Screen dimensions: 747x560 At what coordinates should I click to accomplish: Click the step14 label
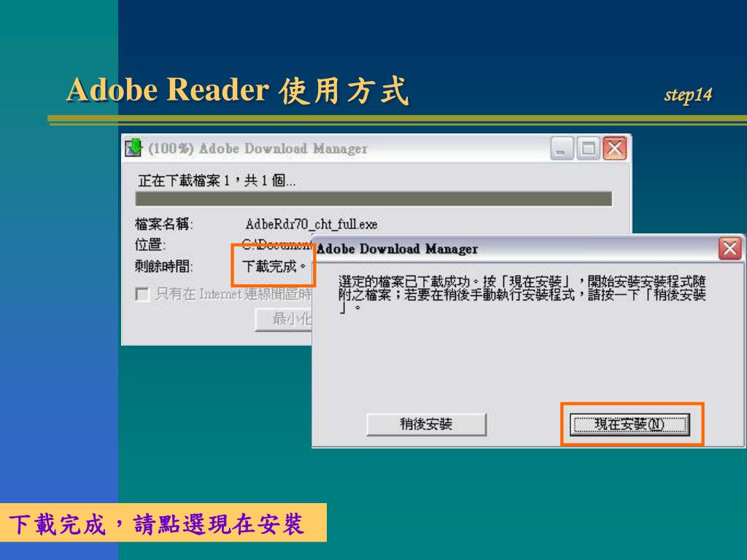(688, 94)
